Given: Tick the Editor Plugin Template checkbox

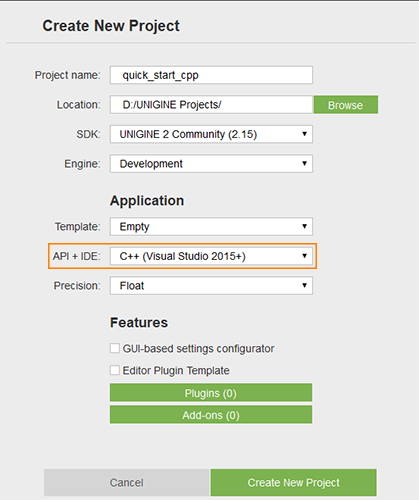Looking at the screenshot, I should (x=115, y=370).
